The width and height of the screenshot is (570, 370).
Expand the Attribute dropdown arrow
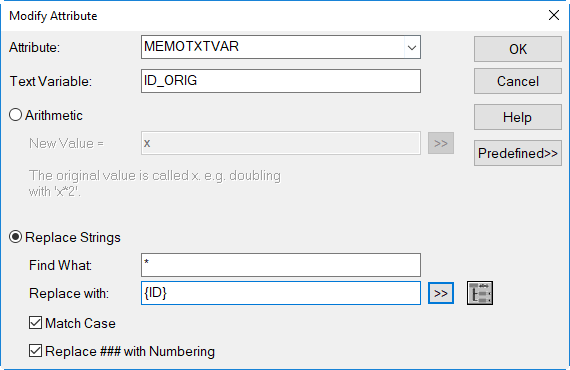coord(412,47)
